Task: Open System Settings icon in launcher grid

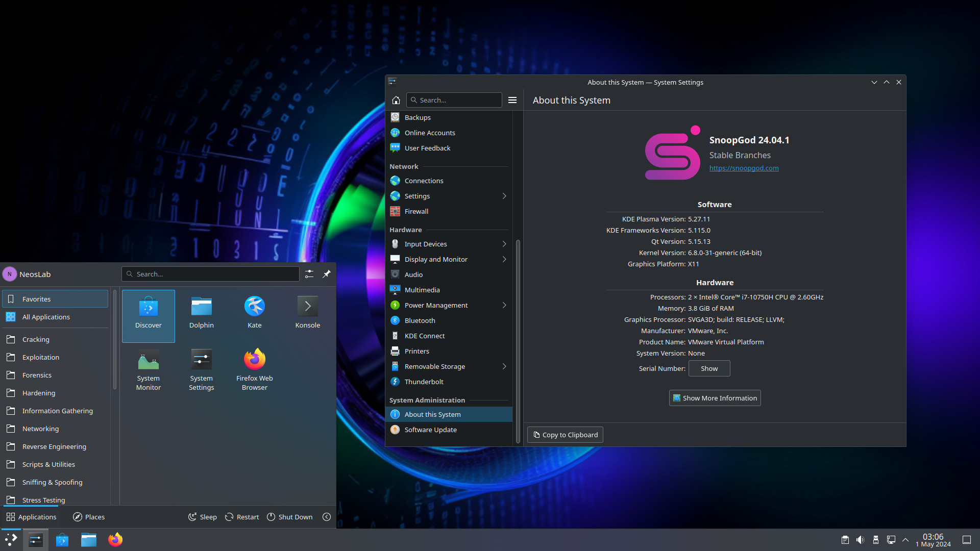Action: [202, 369]
